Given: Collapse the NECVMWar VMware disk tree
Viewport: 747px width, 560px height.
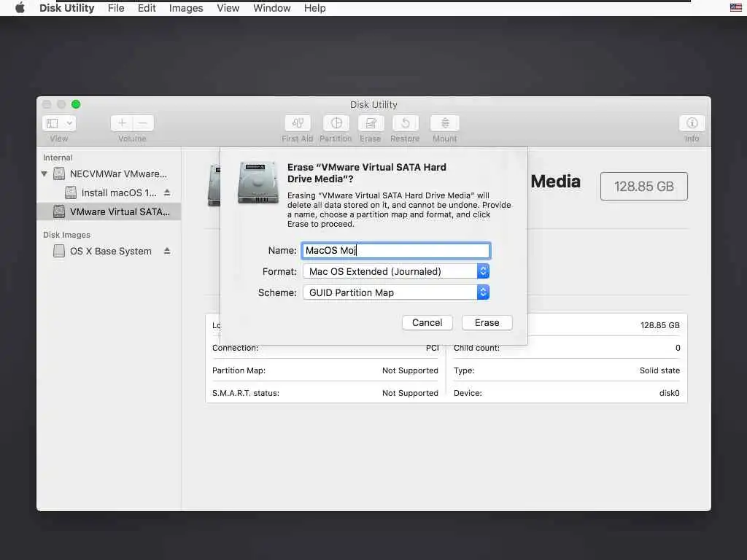Looking at the screenshot, I should point(44,174).
